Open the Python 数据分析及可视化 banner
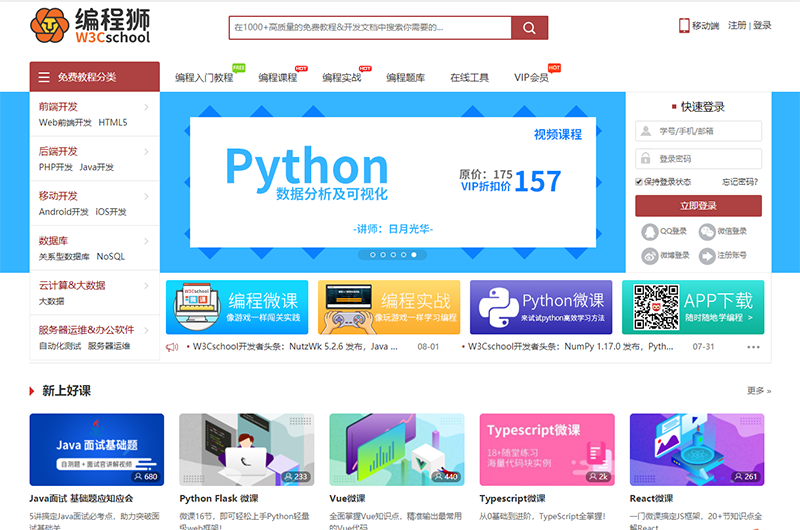This screenshot has height=530, width=800. coord(393,182)
